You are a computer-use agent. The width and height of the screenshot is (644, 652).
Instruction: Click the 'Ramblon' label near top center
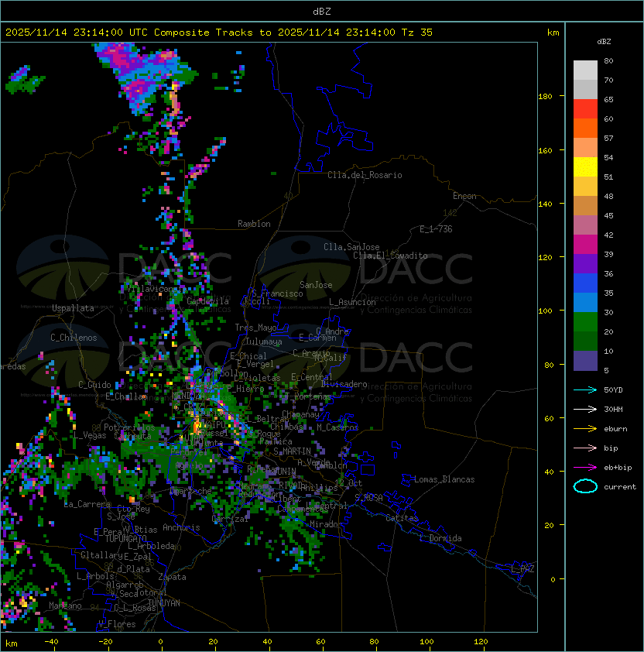254,224
